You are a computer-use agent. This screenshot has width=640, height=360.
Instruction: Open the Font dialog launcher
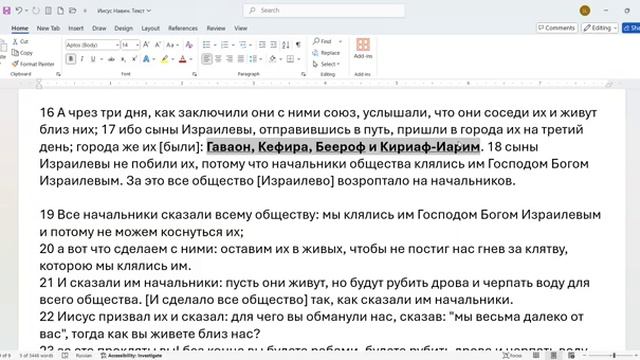pyautogui.click(x=195, y=74)
